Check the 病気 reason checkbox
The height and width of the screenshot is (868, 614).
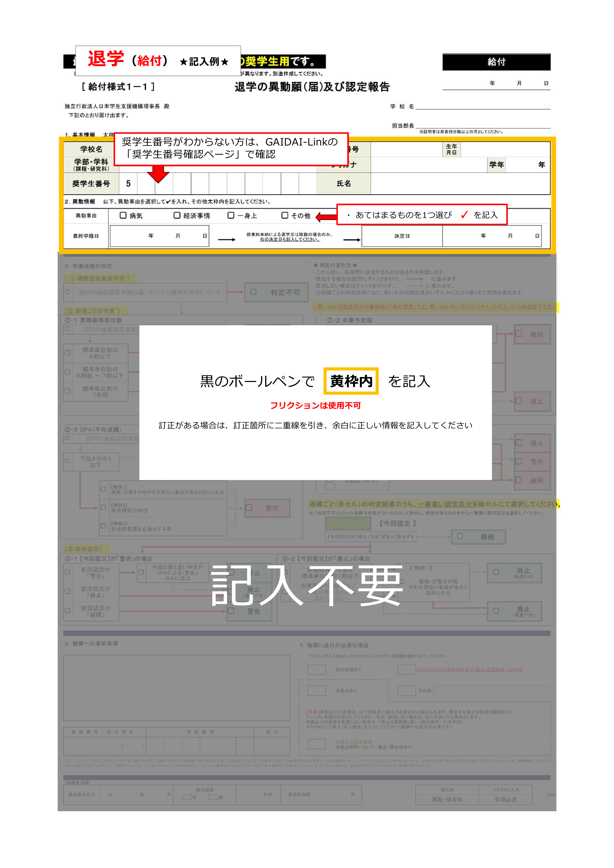[123, 215]
